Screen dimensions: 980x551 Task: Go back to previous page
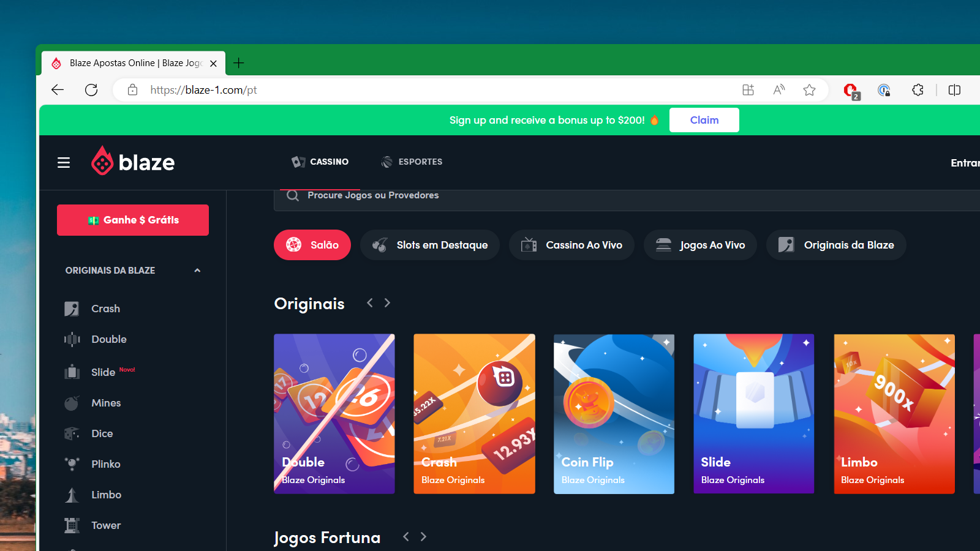click(x=58, y=90)
